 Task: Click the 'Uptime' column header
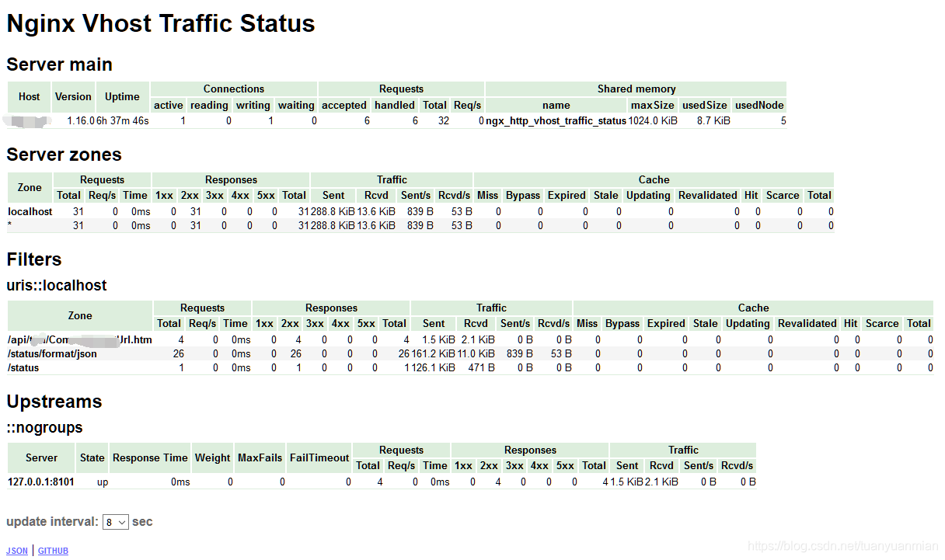coord(123,97)
